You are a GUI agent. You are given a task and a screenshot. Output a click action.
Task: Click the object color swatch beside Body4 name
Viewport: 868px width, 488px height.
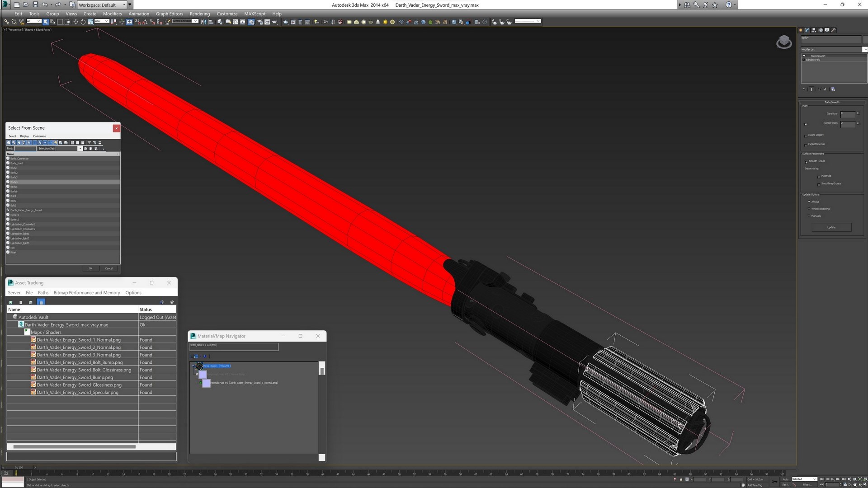click(x=865, y=39)
